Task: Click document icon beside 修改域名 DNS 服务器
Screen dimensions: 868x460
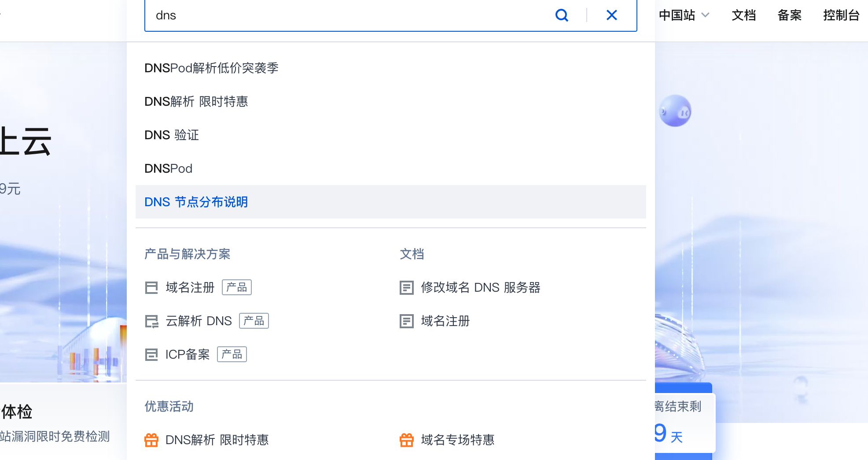Action: [x=407, y=288]
